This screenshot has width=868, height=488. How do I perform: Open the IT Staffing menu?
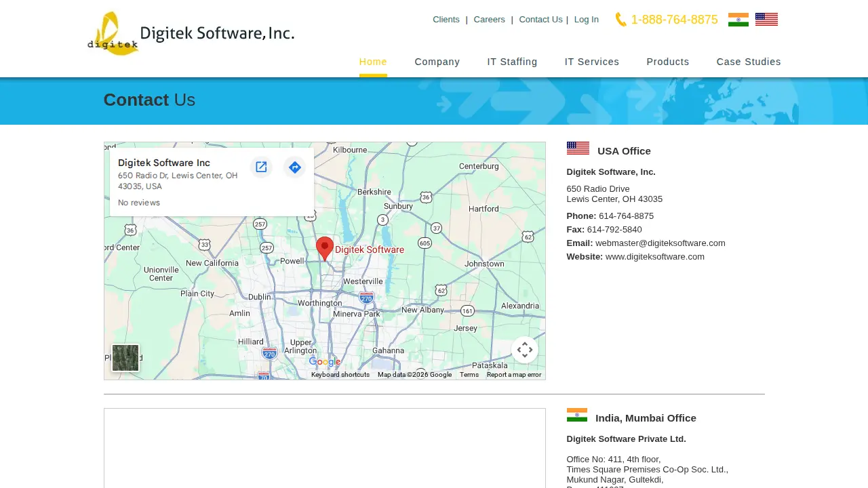pyautogui.click(x=512, y=62)
